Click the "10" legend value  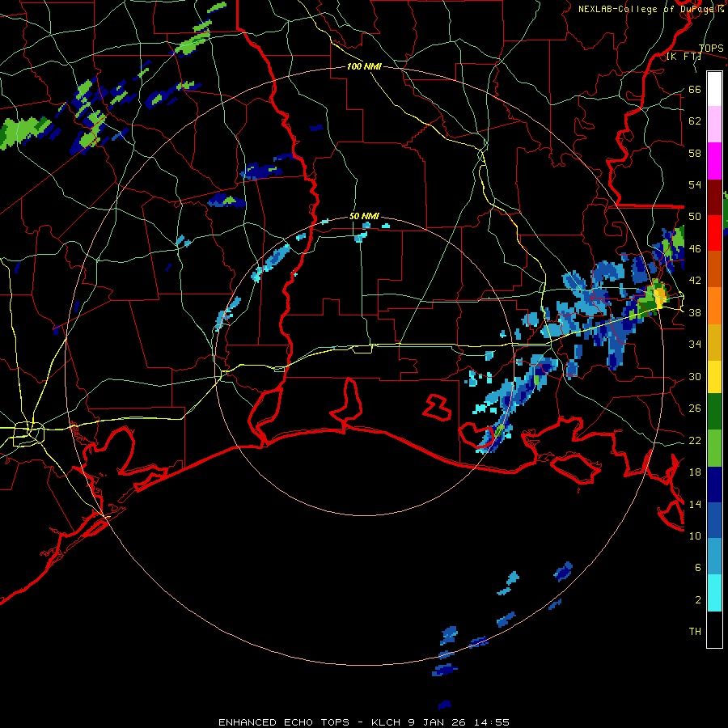coord(695,536)
